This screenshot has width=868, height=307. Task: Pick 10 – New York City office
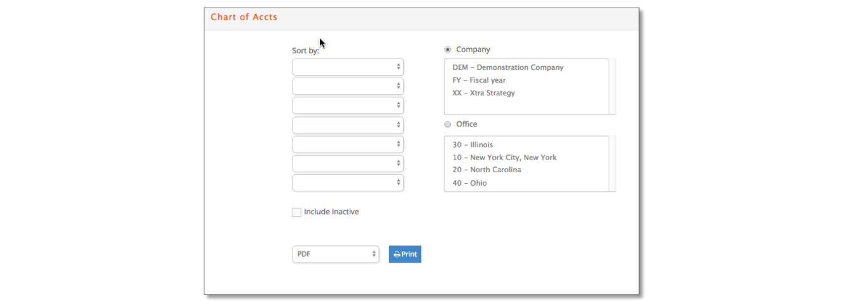pos(504,158)
